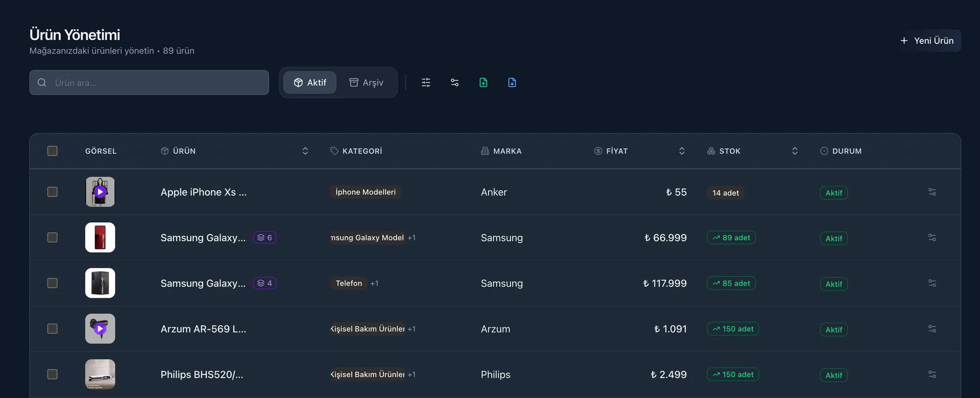
Task: Sort table using STOK column arrows
Action: (794, 151)
